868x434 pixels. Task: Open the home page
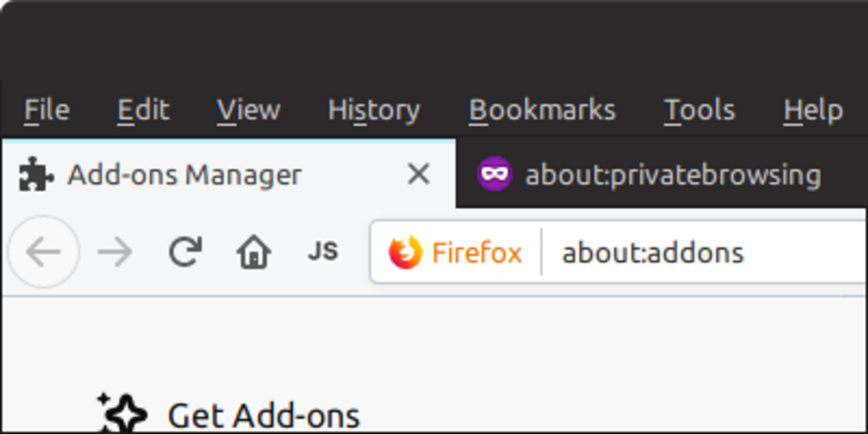254,252
